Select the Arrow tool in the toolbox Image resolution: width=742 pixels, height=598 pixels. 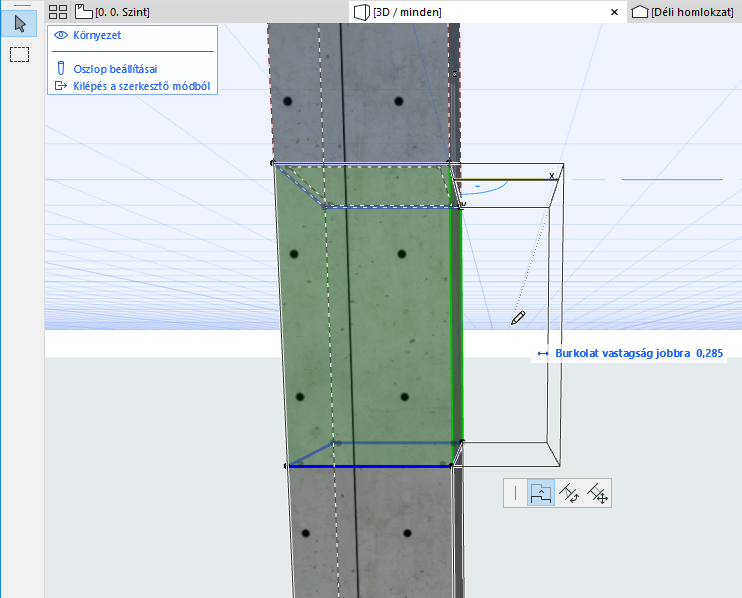[x=19, y=24]
